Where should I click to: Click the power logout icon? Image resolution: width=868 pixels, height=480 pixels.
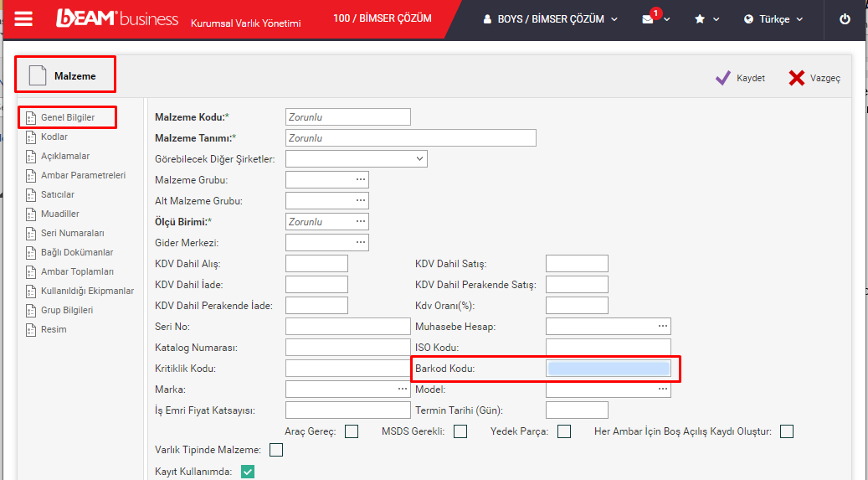coord(845,19)
